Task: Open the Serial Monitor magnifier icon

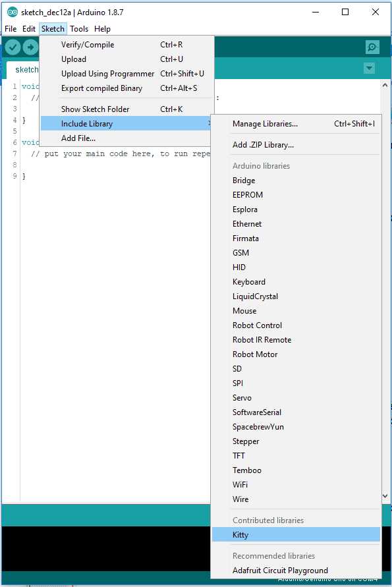Action: point(372,47)
